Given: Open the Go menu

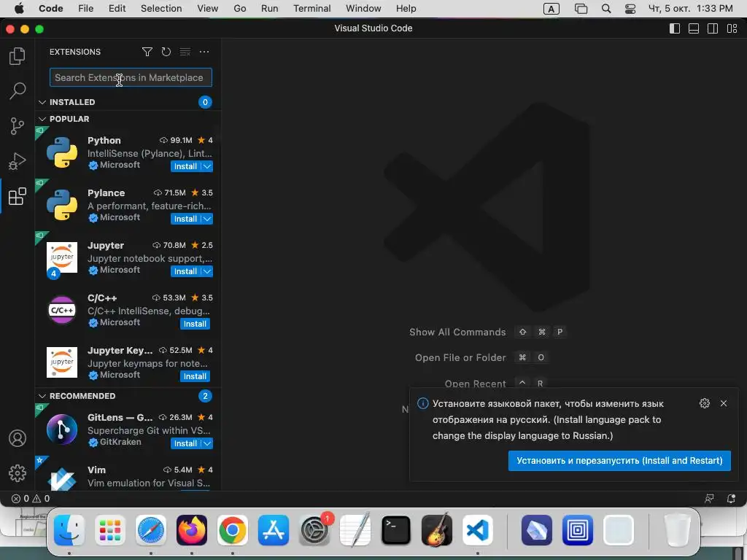Looking at the screenshot, I should (x=239, y=9).
